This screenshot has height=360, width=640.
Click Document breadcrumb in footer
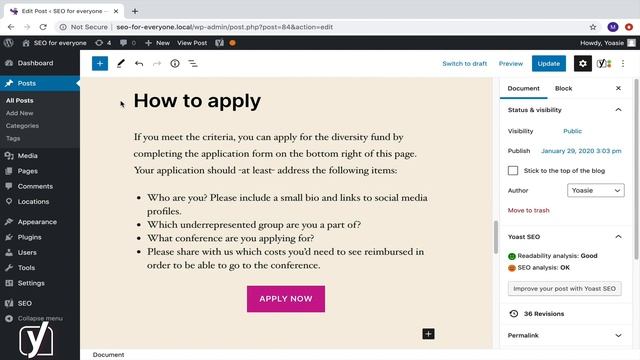[x=108, y=355]
